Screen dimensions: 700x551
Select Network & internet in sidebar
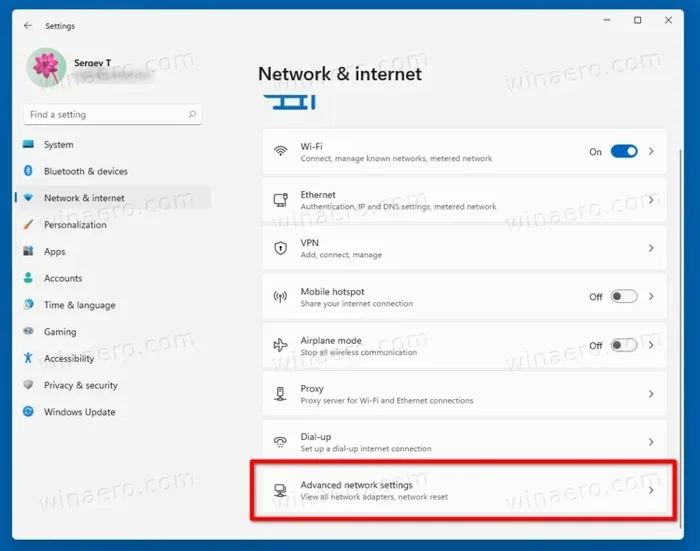tap(112, 198)
